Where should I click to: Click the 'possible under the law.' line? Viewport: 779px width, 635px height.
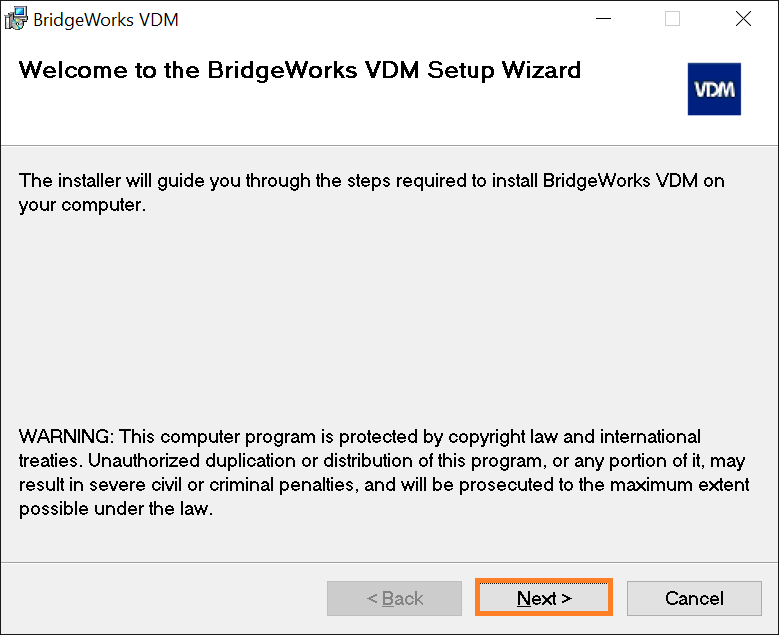click(x=116, y=509)
